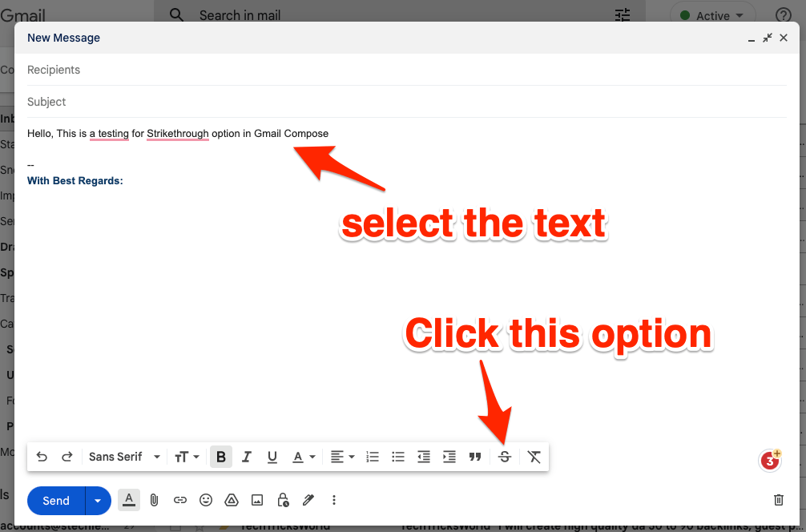This screenshot has width=806, height=532.
Task: Click the Insert link icon
Action: [x=180, y=500]
